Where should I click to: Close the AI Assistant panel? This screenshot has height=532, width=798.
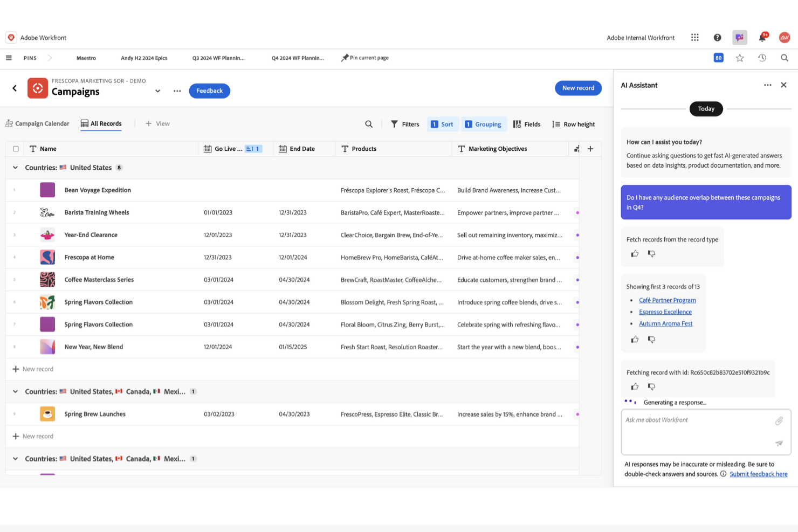pos(784,85)
